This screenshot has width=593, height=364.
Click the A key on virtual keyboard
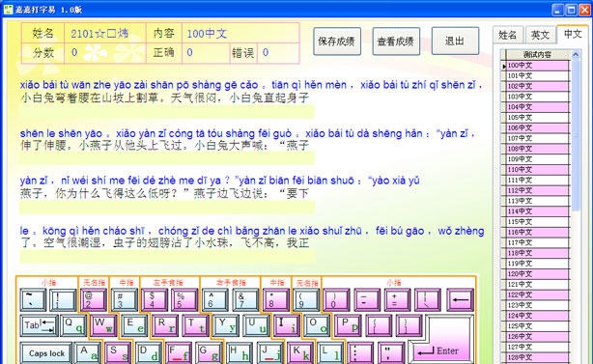88,353
